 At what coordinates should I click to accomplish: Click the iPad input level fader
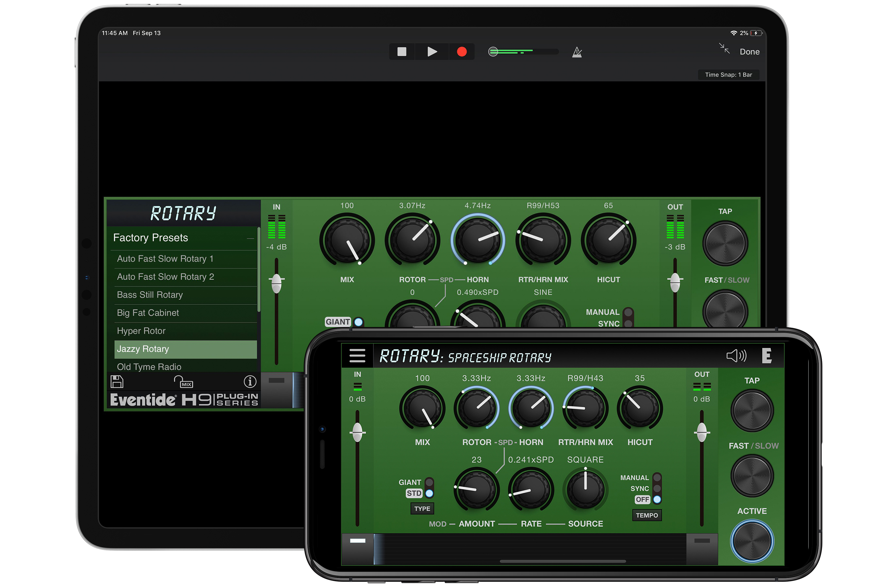(277, 284)
